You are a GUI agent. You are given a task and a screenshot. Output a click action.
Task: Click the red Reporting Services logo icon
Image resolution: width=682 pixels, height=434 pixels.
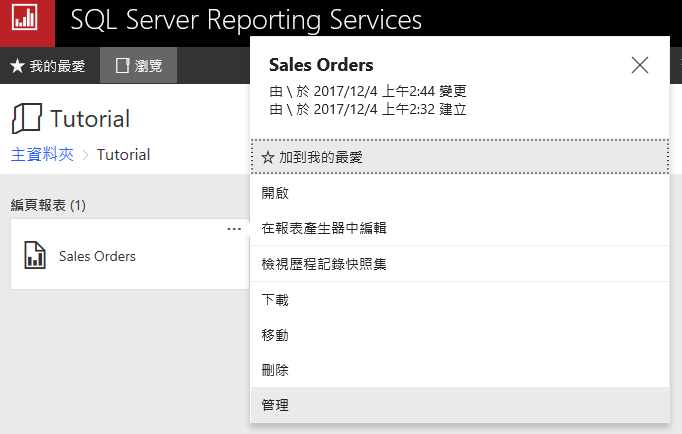coord(27,19)
